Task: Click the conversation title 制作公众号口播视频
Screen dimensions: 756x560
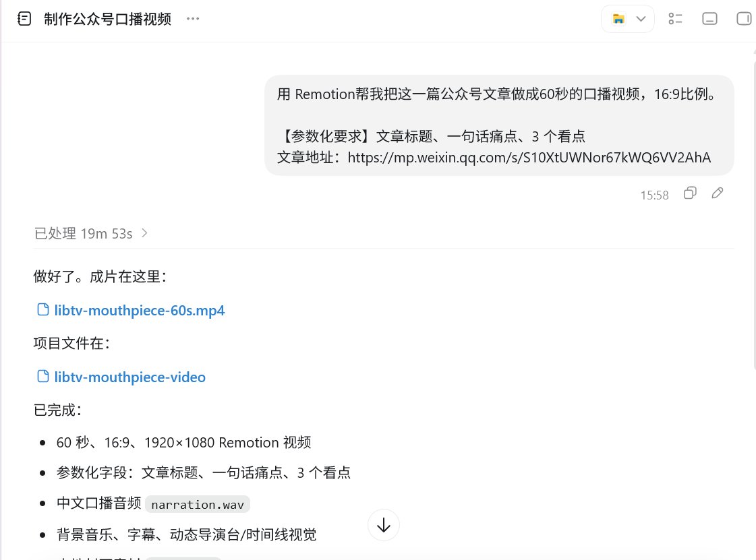Action: pos(107,19)
